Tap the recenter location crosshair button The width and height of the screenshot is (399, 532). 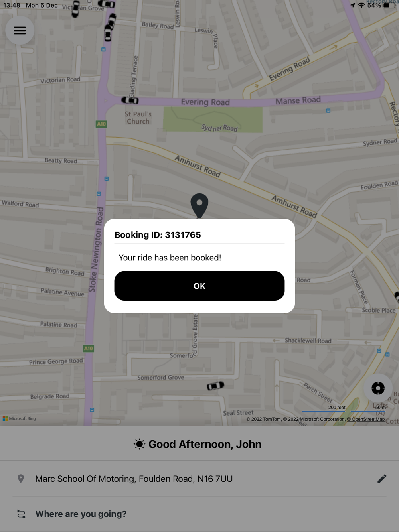click(378, 388)
